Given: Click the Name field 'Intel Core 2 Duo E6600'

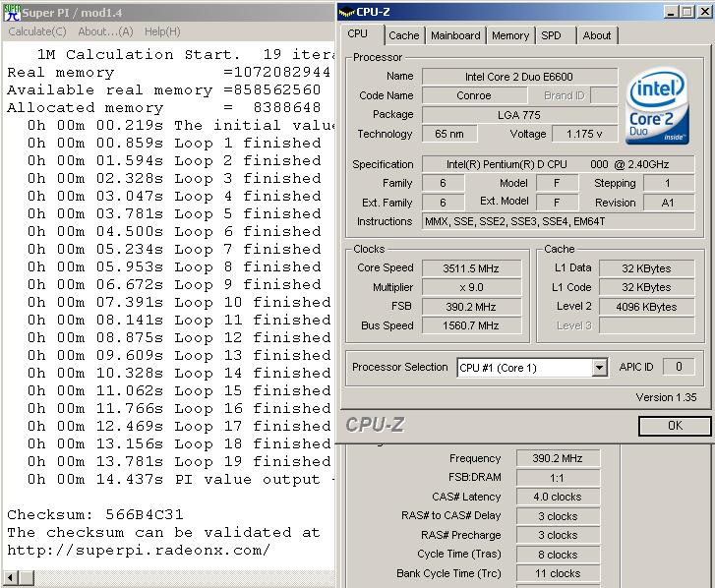Looking at the screenshot, I should (519, 77).
